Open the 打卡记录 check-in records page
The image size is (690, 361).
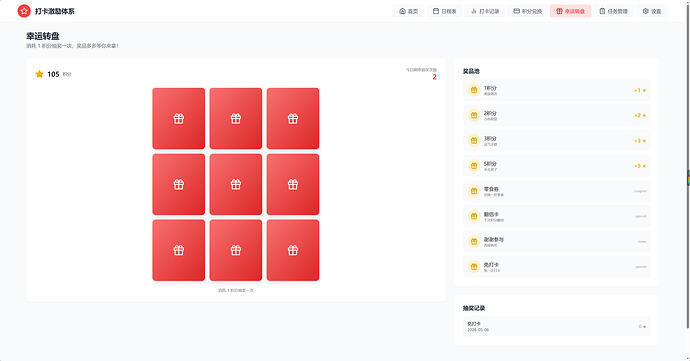point(485,11)
